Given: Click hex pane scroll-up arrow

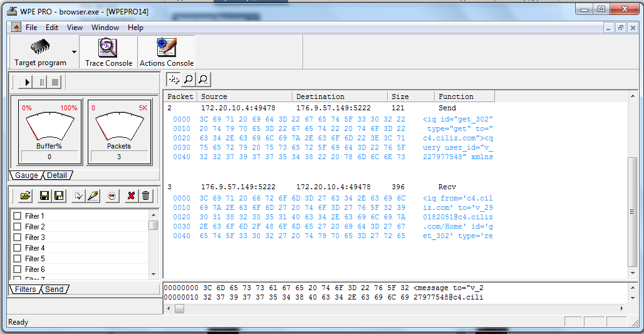Looking at the screenshot, I should click(633, 288).
